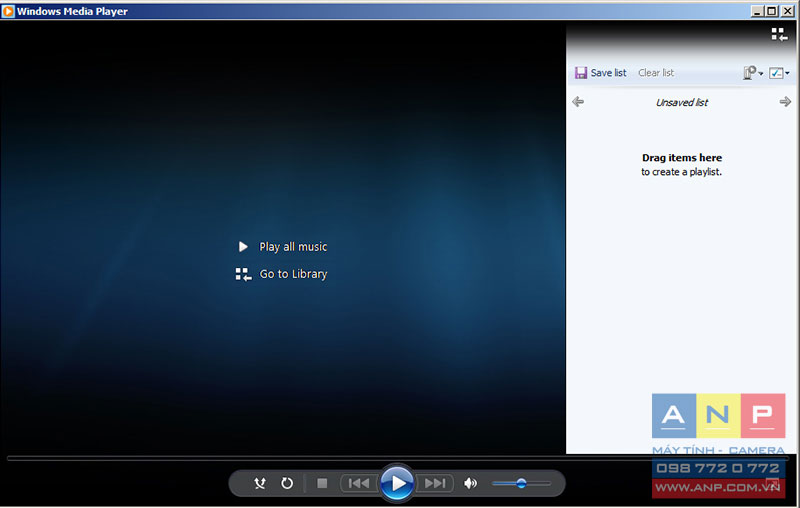This screenshot has height=508, width=800.
Task: Click the play triangle beside Play all music
Action: [x=243, y=247]
